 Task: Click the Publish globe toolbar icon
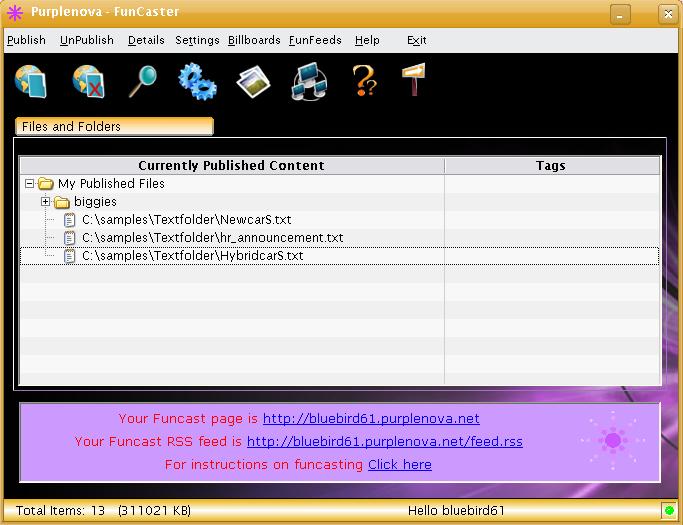[30, 81]
